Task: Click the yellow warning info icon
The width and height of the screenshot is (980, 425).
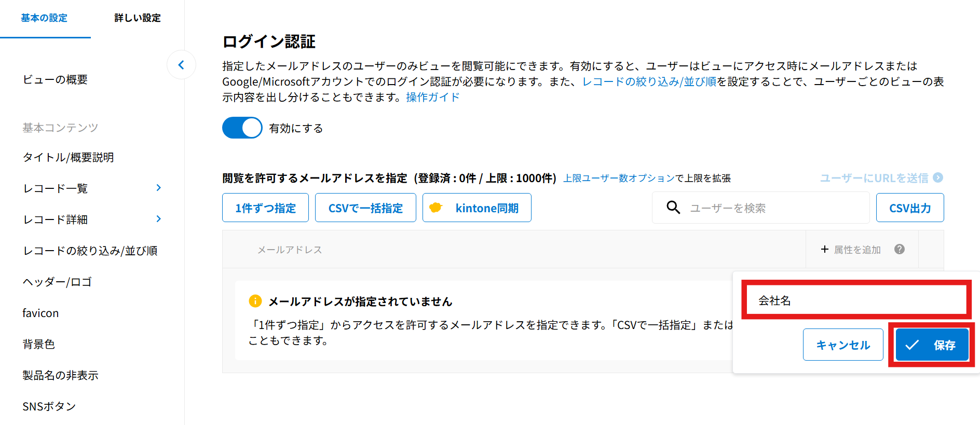Action: (255, 301)
